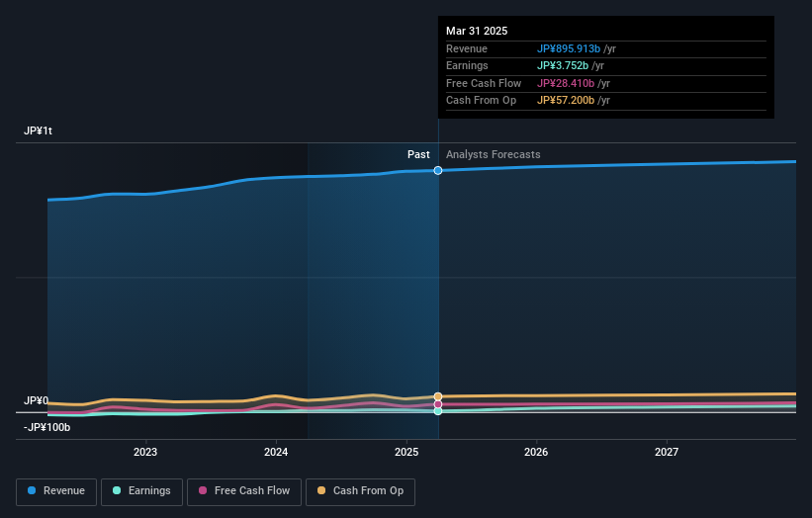
Task: Click the JP¥3.752b earnings value
Action: pos(563,65)
